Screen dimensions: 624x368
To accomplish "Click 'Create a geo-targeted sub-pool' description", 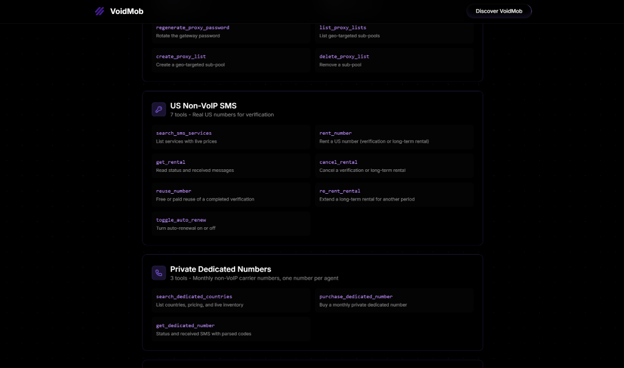I will tap(190, 65).
